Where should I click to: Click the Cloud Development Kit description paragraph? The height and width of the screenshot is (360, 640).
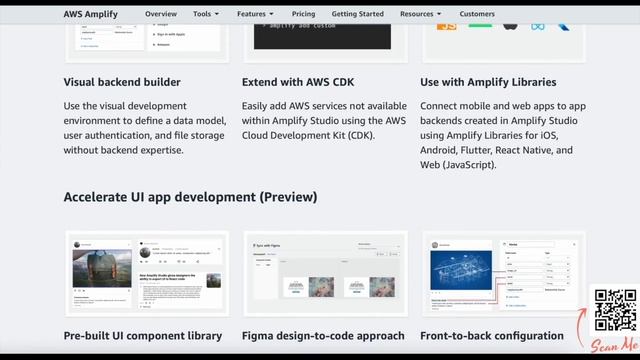[324, 121]
